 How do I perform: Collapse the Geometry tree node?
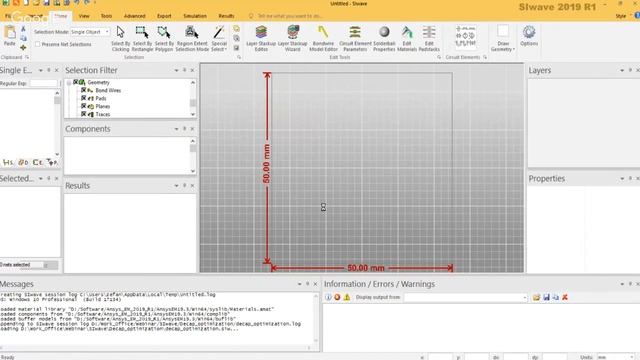click(x=69, y=82)
